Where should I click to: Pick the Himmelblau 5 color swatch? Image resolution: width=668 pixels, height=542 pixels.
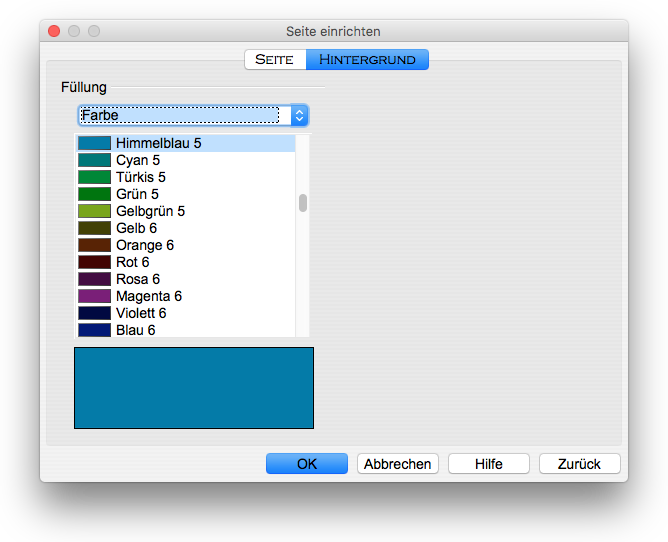(x=95, y=143)
